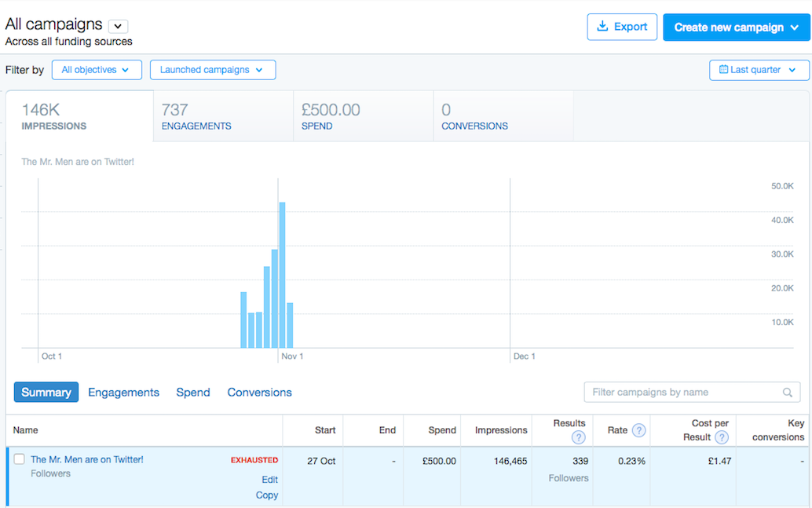Click the tallest impressions bar in chart

[282, 275]
